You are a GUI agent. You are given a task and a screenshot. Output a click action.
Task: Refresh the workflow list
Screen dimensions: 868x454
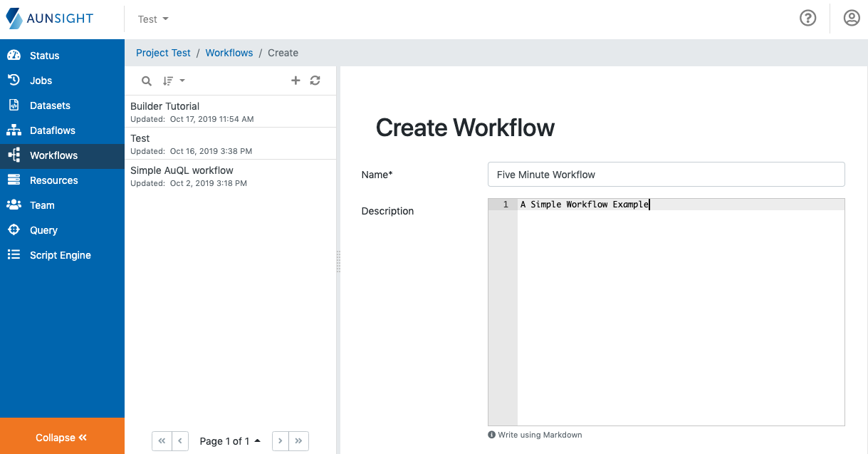pos(315,81)
